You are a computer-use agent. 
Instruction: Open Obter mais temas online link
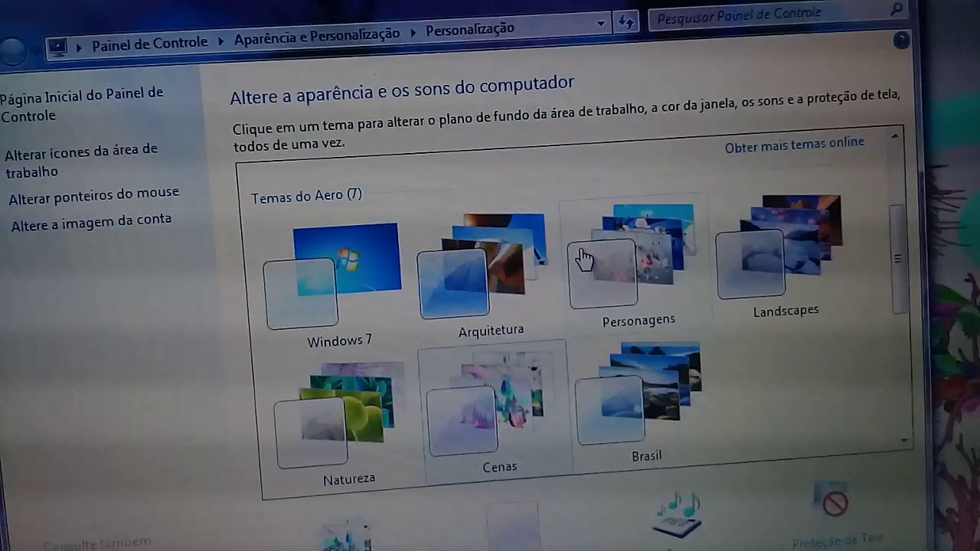(794, 144)
